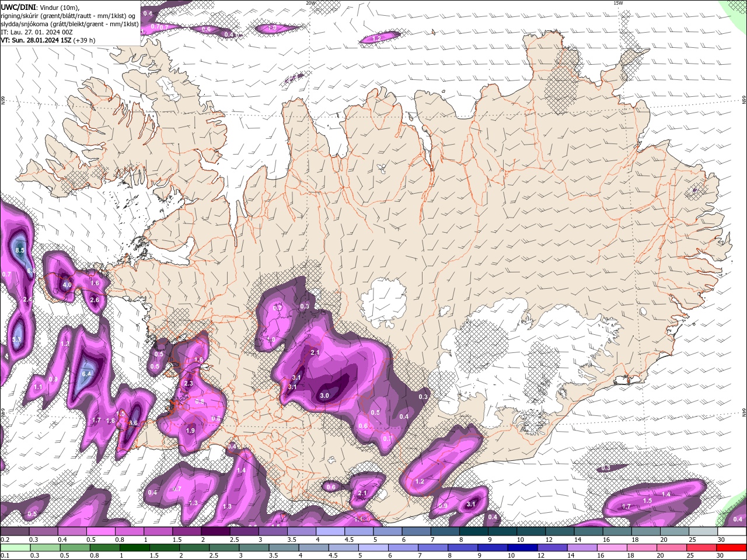Screen dimensions: 747x560
Task: Select the darkest green 1–1.5 swatch in bottom legend row
Action: pyautogui.click(x=134, y=548)
